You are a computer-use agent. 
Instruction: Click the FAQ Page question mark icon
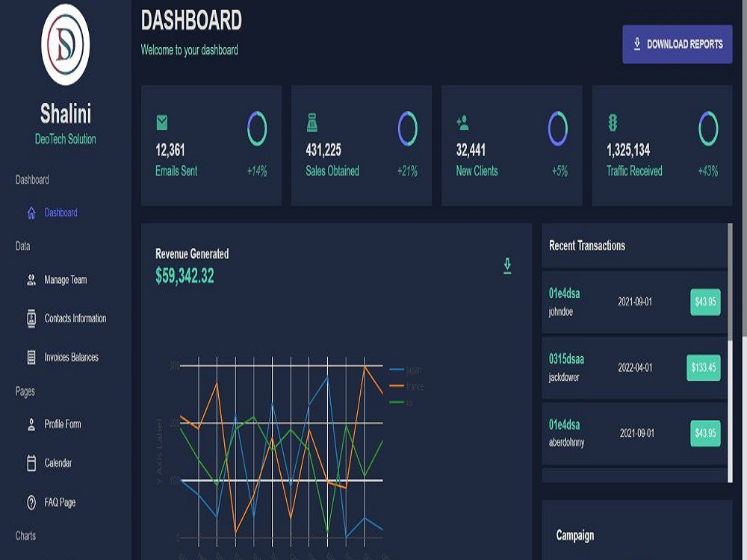point(31,502)
